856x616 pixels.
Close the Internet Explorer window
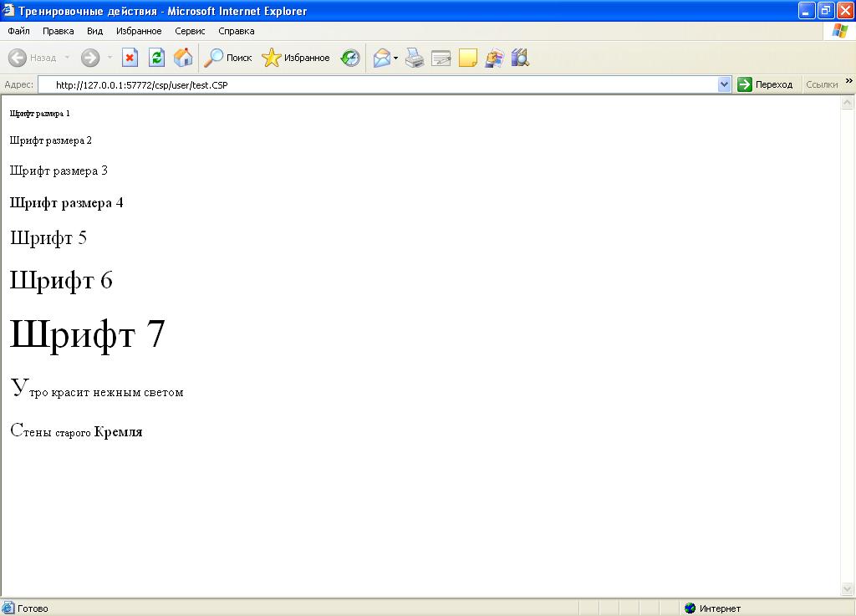845,10
